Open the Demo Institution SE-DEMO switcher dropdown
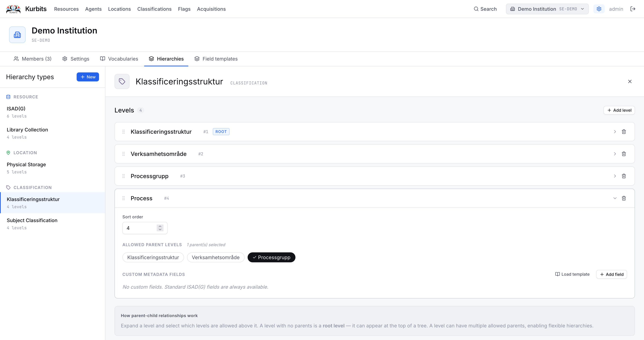Screen dimensions: 644x340 pos(547,9)
